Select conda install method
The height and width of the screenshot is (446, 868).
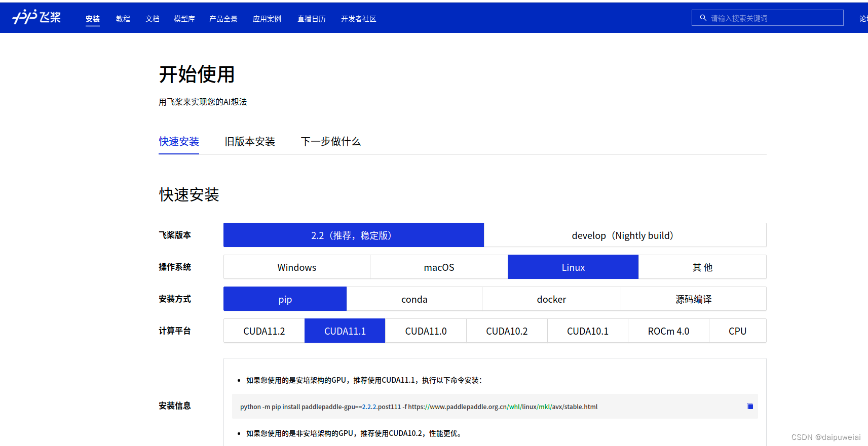pyautogui.click(x=414, y=299)
